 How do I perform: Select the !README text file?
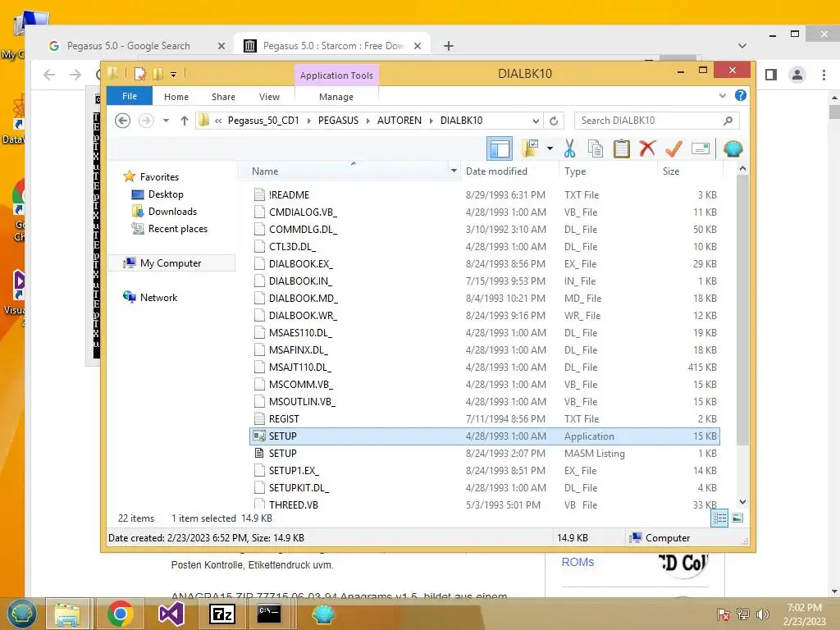click(x=485, y=195)
